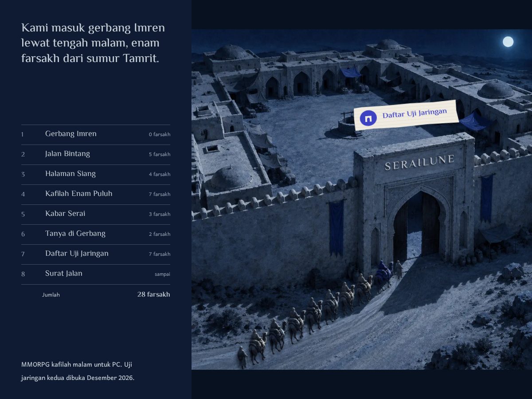The image size is (532, 399).
Task: Click the headline mentioning sumur Tamrit
Action: 93,43
